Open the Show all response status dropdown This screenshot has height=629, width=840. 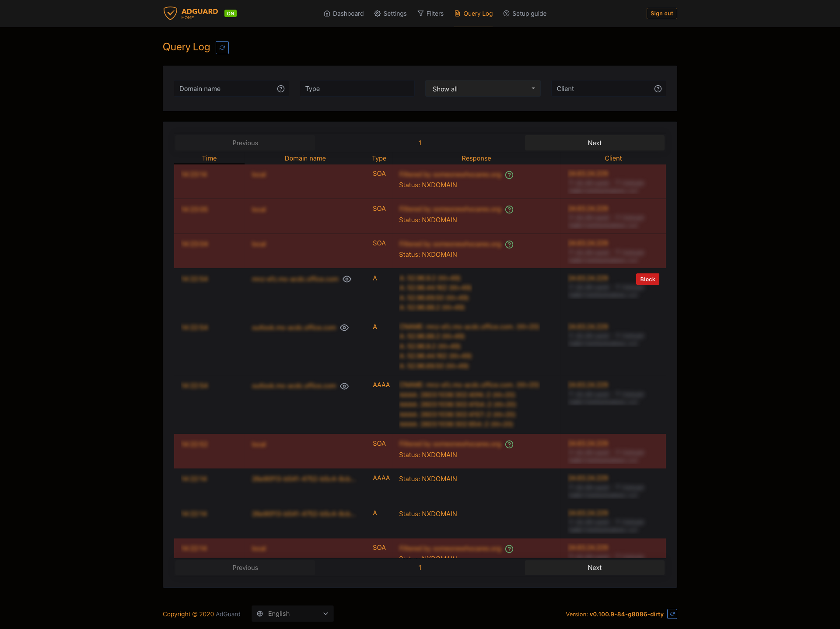point(483,89)
